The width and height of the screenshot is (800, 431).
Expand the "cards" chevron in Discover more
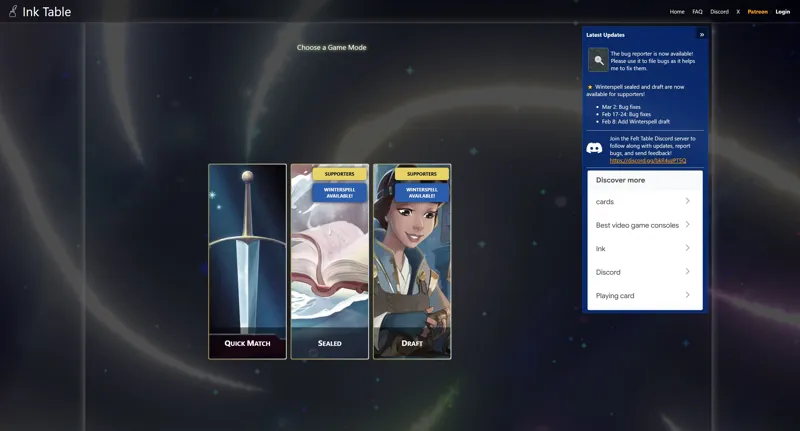click(x=687, y=201)
